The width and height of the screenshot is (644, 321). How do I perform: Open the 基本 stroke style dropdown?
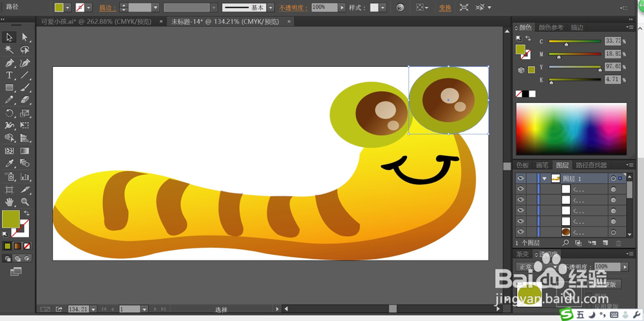point(270,8)
